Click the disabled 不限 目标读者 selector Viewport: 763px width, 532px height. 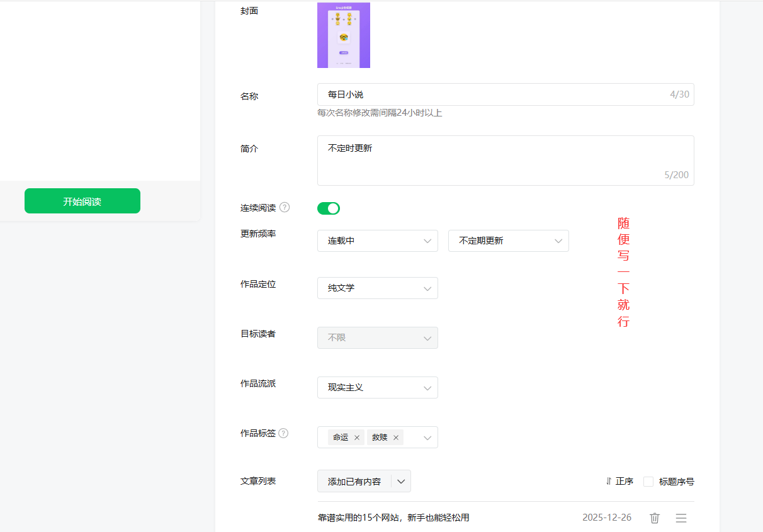click(x=377, y=337)
